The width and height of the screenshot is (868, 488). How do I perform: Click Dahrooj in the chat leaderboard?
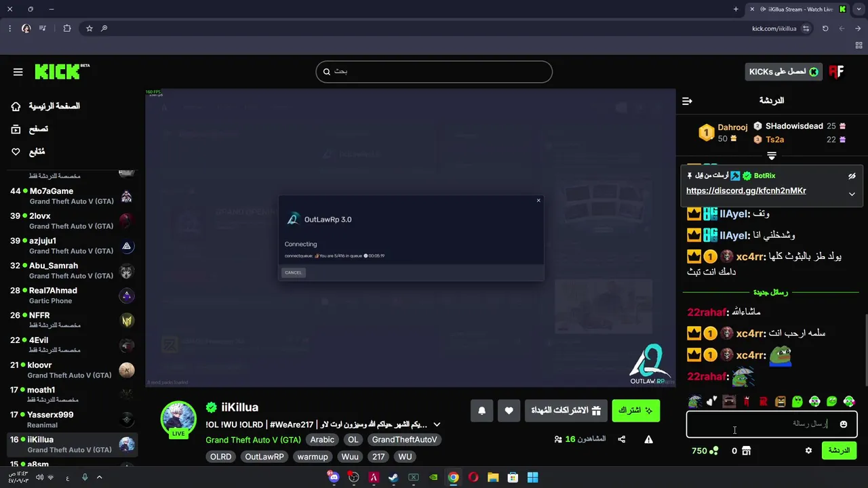coord(732,127)
